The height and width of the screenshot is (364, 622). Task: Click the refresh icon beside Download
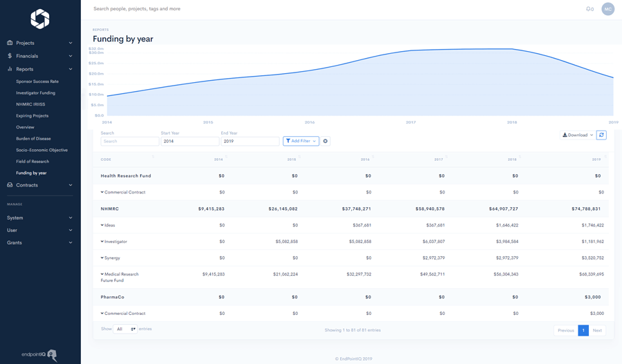601,135
